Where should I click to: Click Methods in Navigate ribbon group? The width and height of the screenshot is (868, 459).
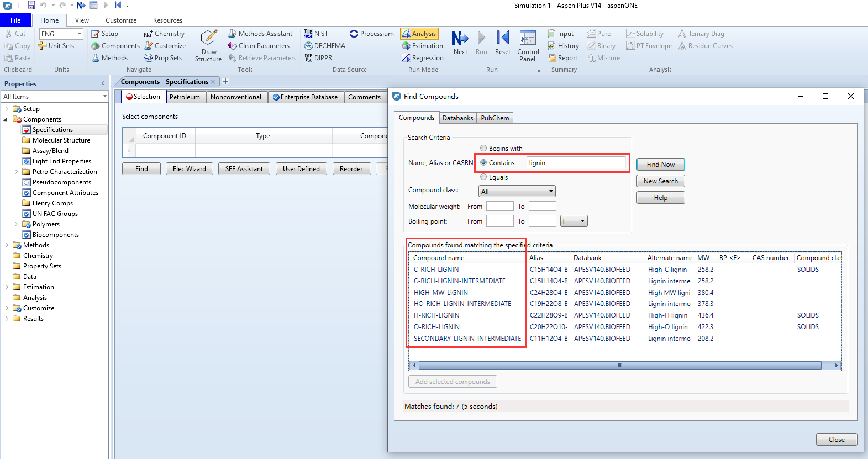[x=109, y=58]
